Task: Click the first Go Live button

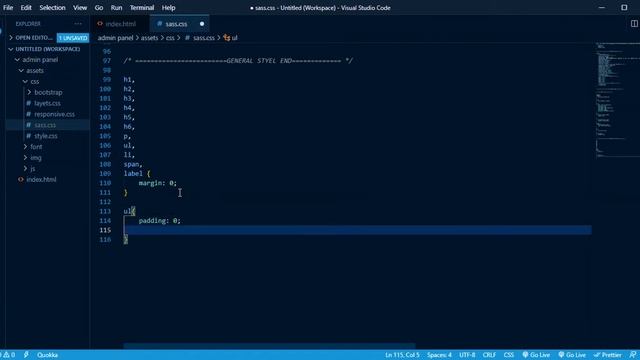Action: pos(536,355)
